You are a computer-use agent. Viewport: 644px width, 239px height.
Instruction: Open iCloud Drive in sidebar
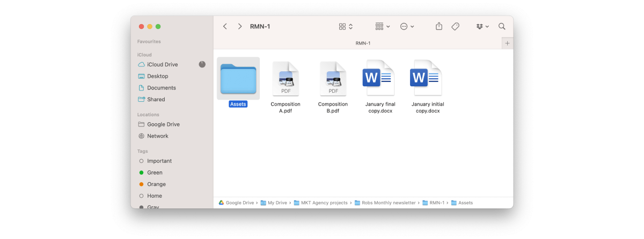pyautogui.click(x=163, y=64)
